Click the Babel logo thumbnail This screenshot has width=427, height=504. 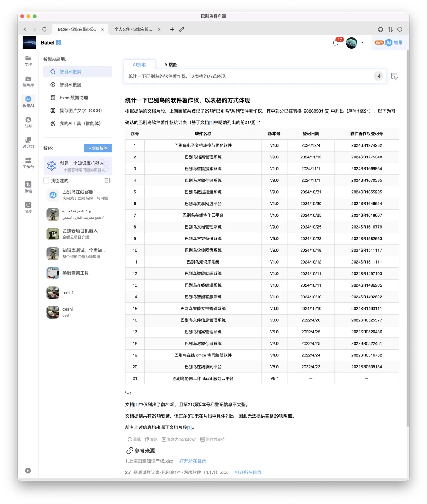(x=29, y=42)
